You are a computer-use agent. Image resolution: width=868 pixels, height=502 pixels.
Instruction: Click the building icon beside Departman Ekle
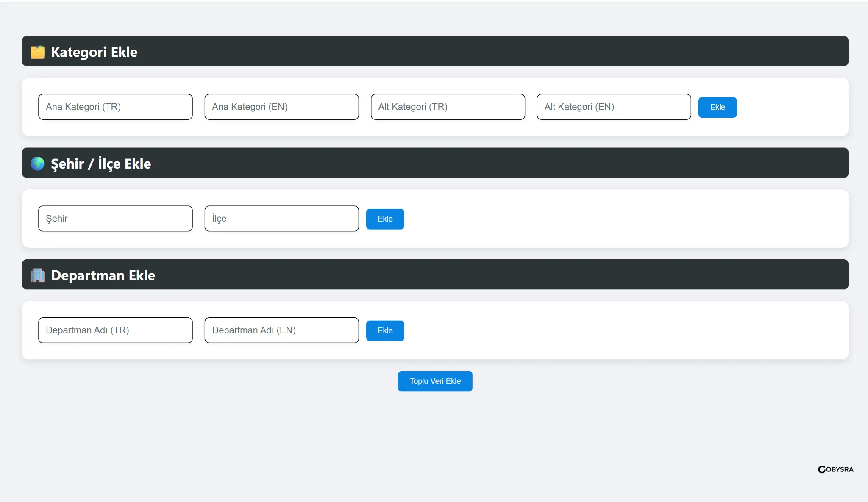coord(37,275)
